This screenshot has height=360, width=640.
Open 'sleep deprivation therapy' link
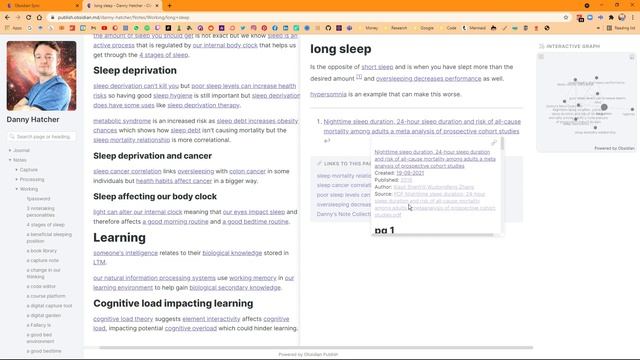pos(203,105)
